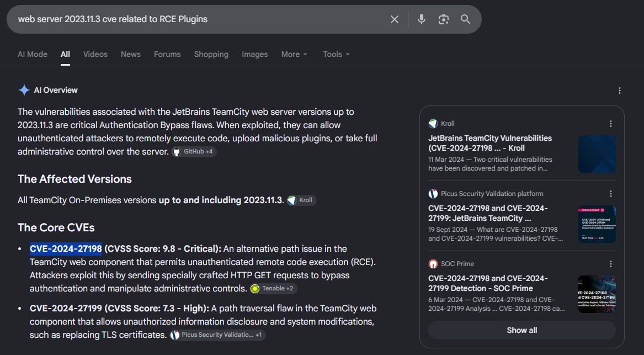
Task: Expand the Tools dropdown
Action: tap(336, 54)
